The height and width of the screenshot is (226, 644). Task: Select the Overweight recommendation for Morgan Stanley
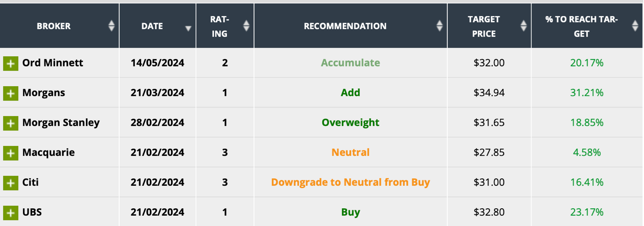(x=350, y=123)
